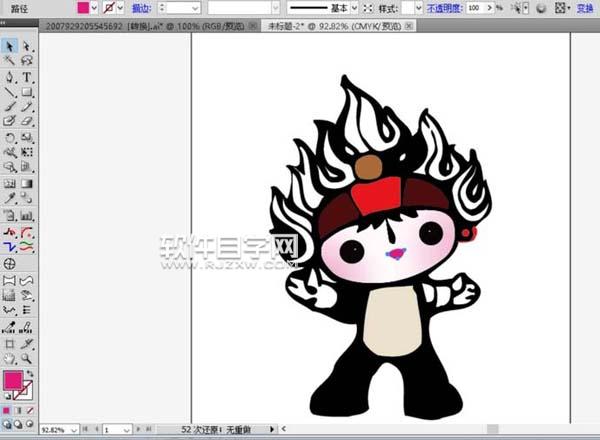Select the Hand tool
The height and width of the screenshot is (440, 600).
9,357
